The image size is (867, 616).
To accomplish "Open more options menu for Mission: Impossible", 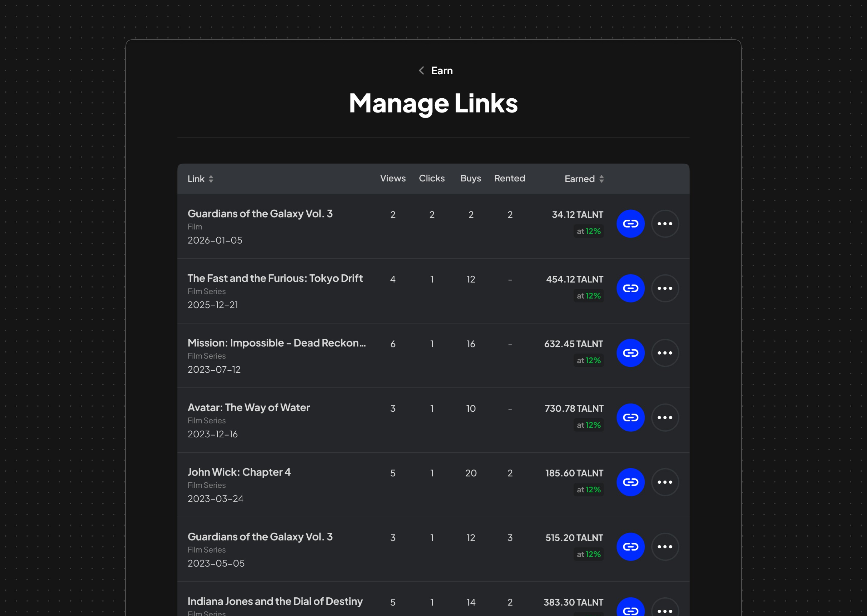I will (x=665, y=353).
